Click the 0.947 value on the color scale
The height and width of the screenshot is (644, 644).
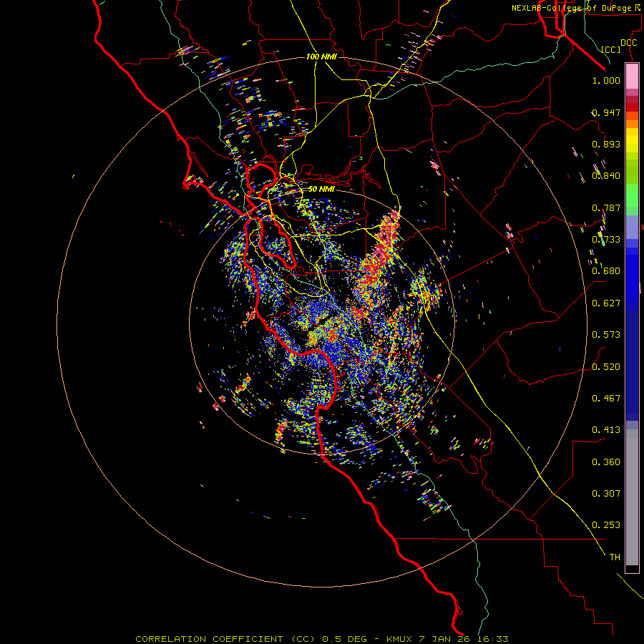coord(606,112)
